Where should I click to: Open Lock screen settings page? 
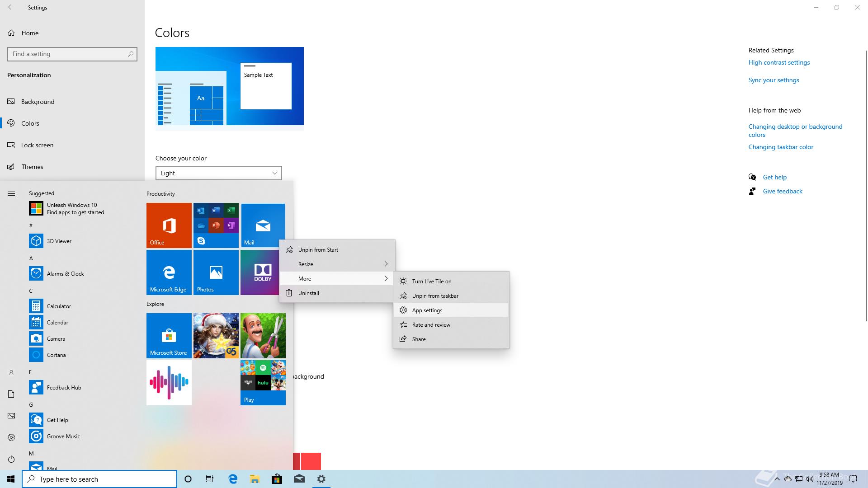(72, 145)
